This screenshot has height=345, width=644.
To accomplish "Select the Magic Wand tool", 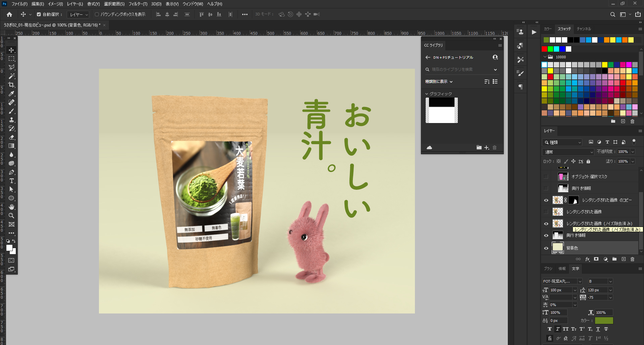I will click(11, 76).
